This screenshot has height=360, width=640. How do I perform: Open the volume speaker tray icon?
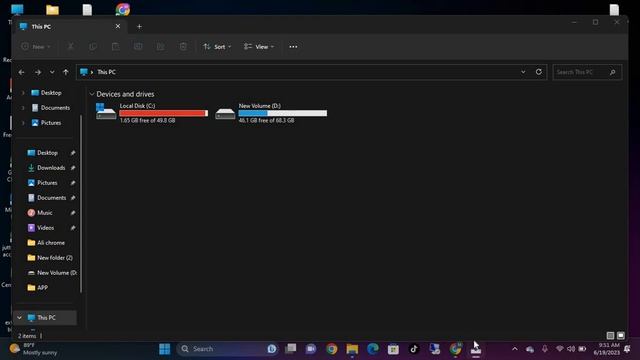[x=571, y=349]
